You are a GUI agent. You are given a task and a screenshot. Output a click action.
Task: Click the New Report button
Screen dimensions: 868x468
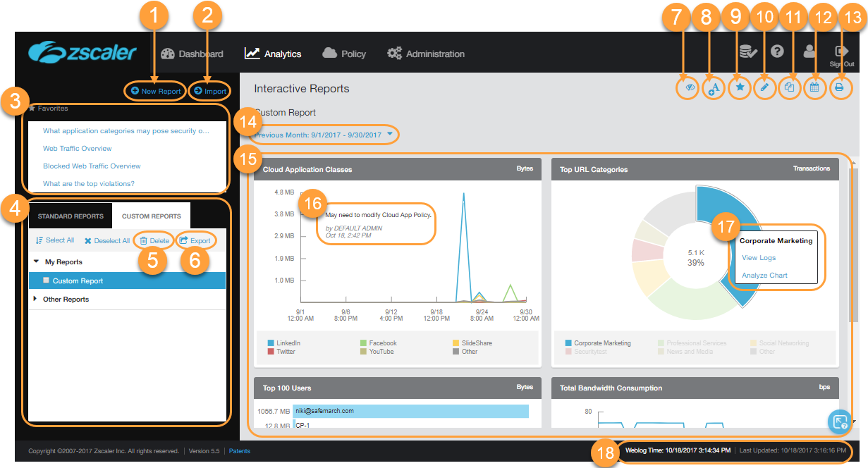click(x=155, y=90)
